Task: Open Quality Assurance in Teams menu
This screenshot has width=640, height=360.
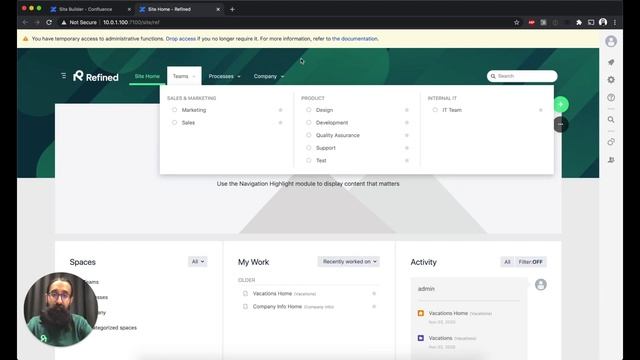Action: tap(338, 136)
